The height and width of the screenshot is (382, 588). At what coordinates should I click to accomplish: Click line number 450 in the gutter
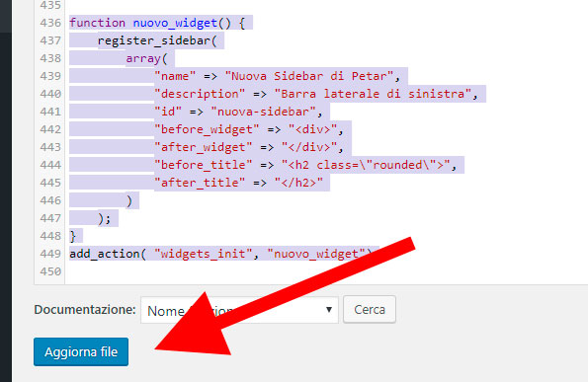coord(50,271)
